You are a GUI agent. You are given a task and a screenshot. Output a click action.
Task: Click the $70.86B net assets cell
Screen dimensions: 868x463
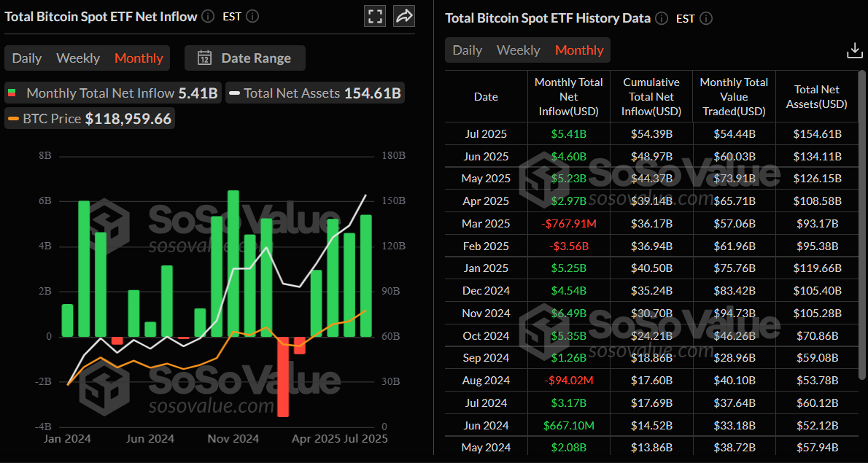tap(817, 336)
